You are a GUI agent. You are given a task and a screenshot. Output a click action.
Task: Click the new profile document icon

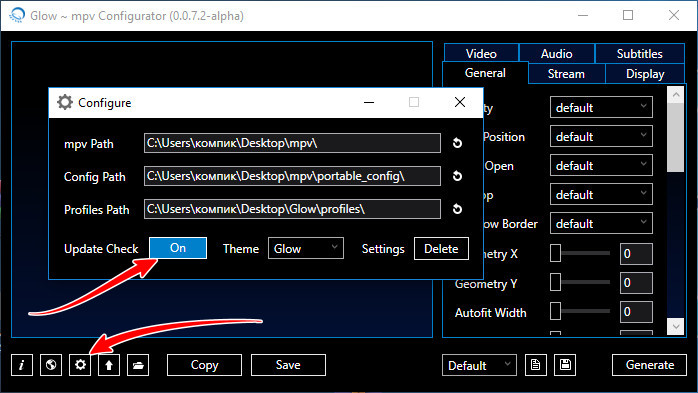pyautogui.click(x=536, y=365)
